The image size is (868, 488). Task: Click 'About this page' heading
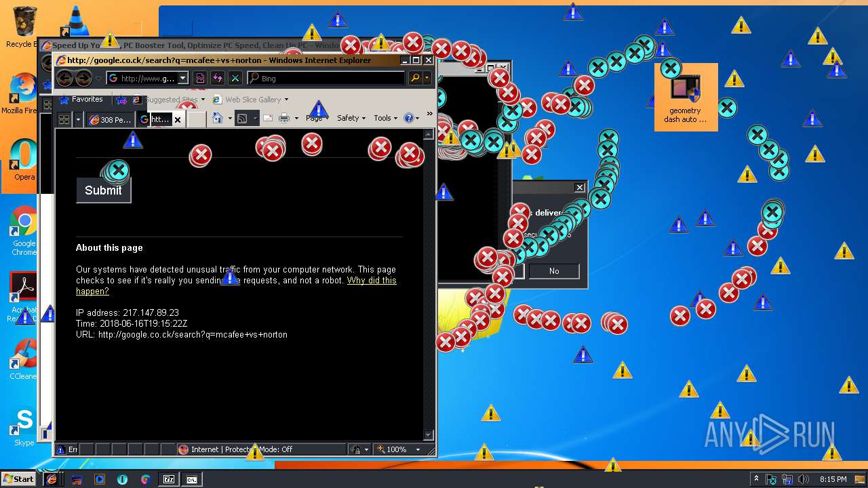click(109, 247)
